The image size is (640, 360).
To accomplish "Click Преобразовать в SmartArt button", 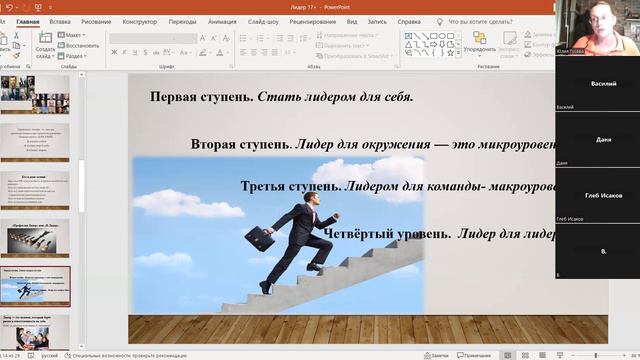I will tap(354, 56).
